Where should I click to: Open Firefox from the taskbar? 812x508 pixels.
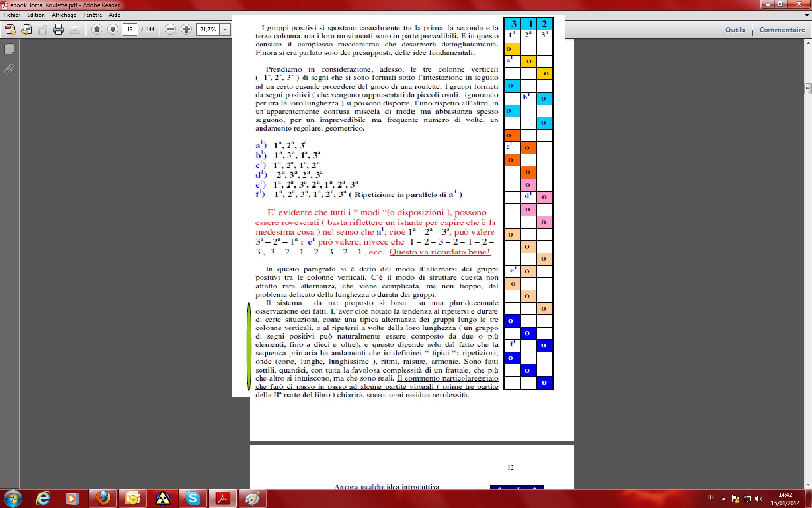point(103,498)
